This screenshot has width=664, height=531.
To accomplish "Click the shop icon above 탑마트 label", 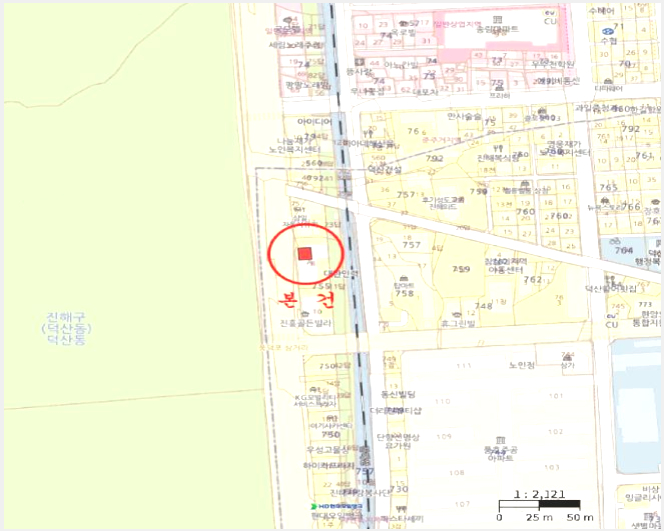I will (x=404, y=279).
